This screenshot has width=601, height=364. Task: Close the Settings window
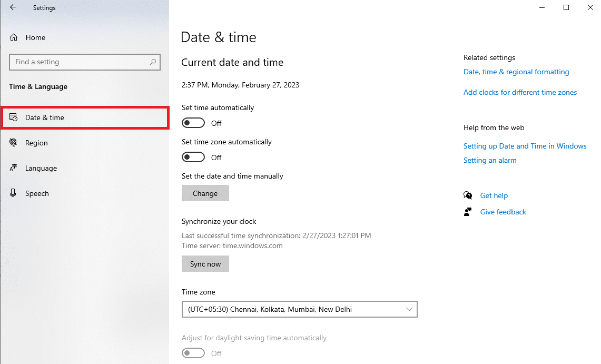point(590,7)
